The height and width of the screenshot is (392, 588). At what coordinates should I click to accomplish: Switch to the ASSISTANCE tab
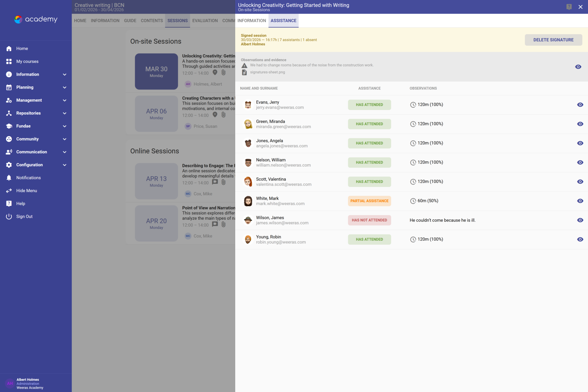click(x=283, y=20)
